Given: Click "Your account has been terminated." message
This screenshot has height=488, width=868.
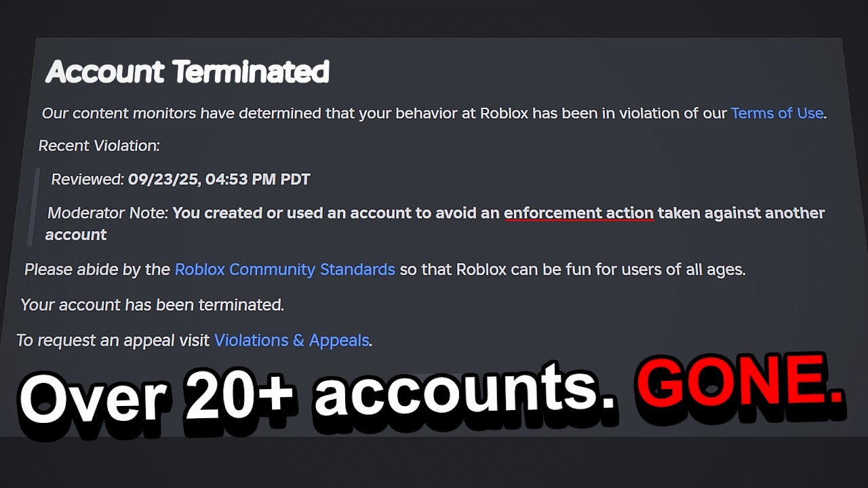Looking at the screenshot, I should [152, 305].
